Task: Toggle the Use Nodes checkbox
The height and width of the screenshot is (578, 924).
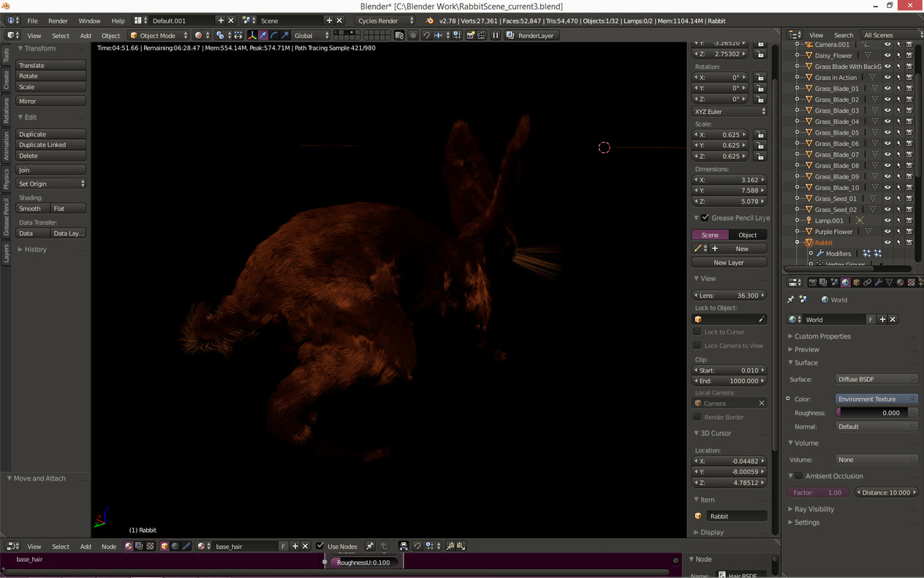Action: point(320,547)
